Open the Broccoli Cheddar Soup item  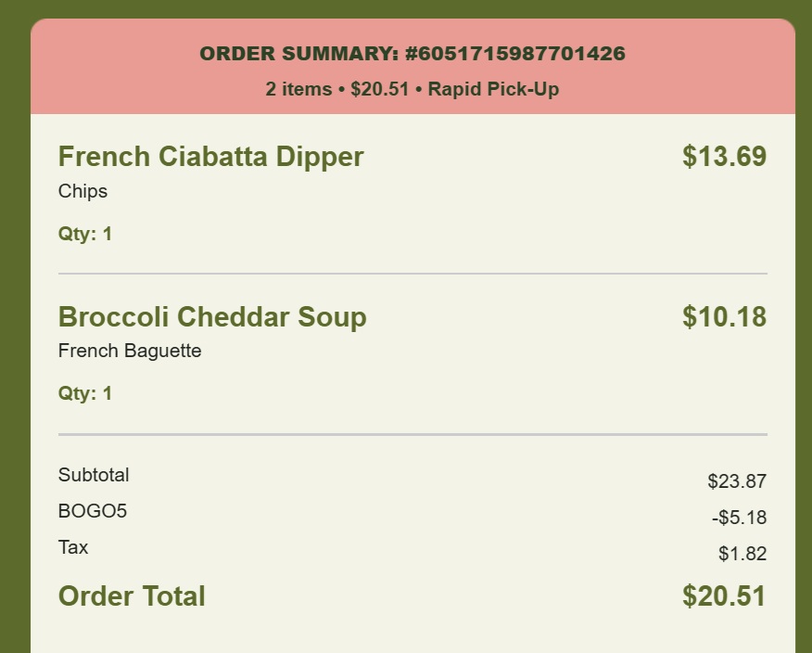click(x=212, y=316)
